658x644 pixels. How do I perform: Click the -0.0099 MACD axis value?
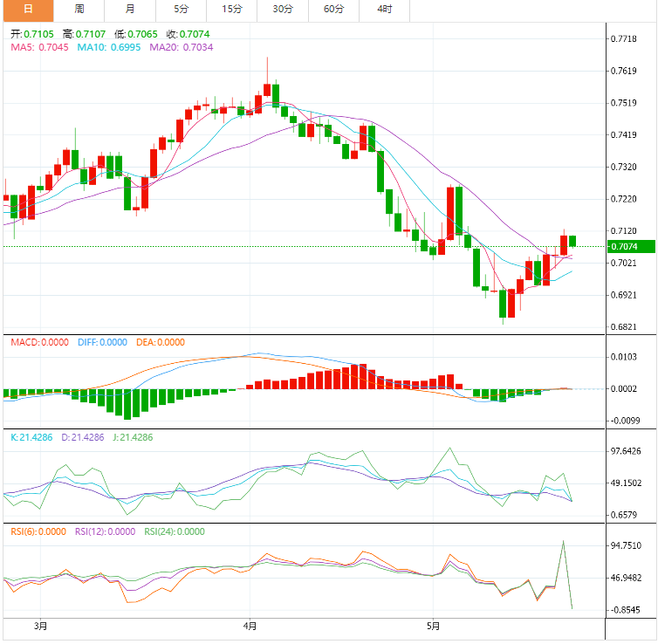tap(624, 421)
